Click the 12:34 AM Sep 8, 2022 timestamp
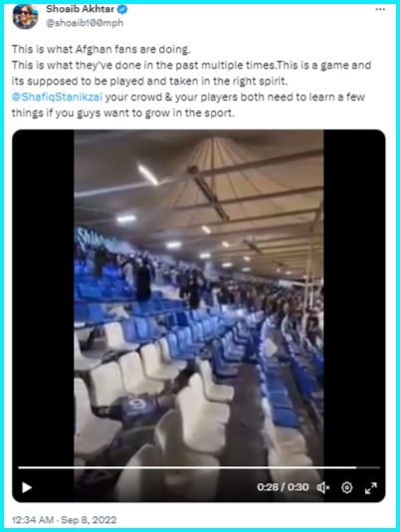Screen dimensions: 400x532 pos(64,520)
